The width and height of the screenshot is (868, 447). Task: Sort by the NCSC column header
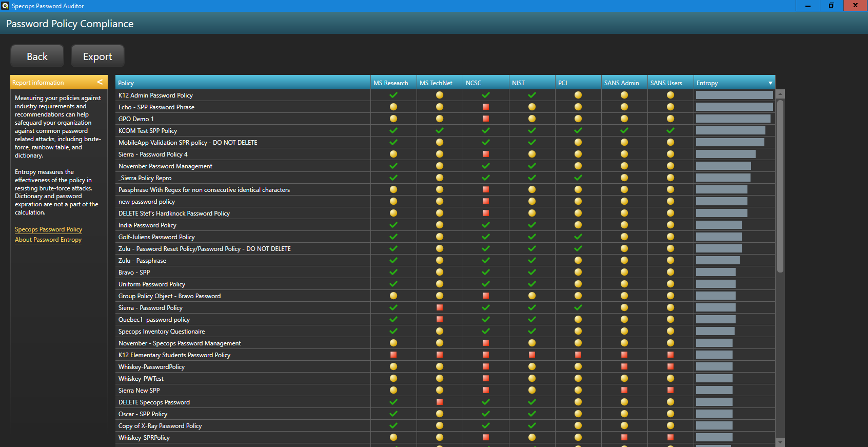486,83
